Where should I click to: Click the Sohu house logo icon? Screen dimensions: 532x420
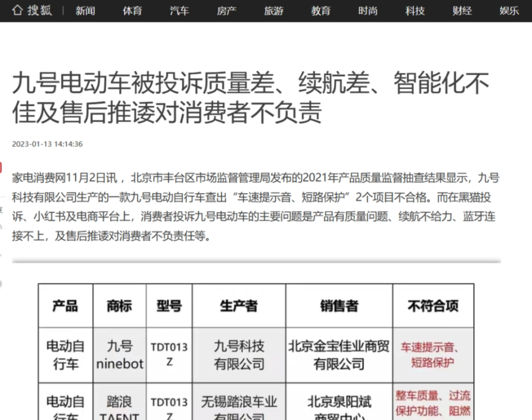point(17,10)
